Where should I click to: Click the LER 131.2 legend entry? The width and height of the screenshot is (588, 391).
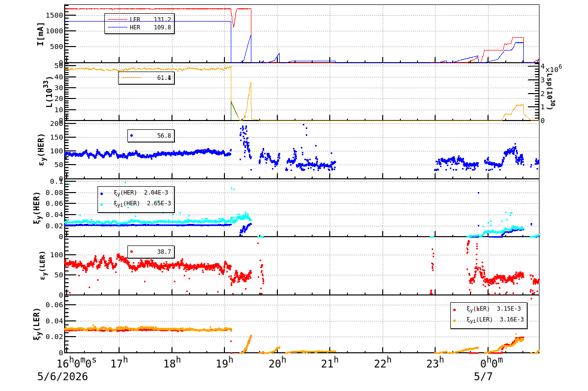pos(139,19)
